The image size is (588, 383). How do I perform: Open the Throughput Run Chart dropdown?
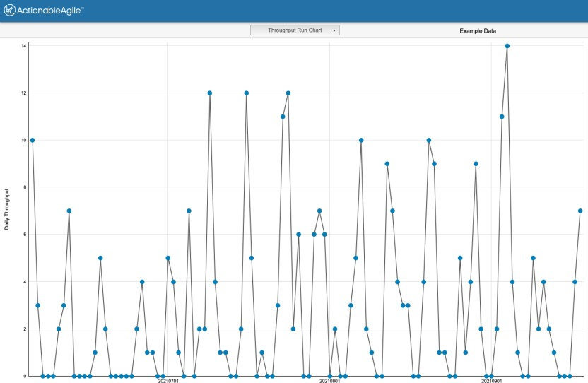295,30
